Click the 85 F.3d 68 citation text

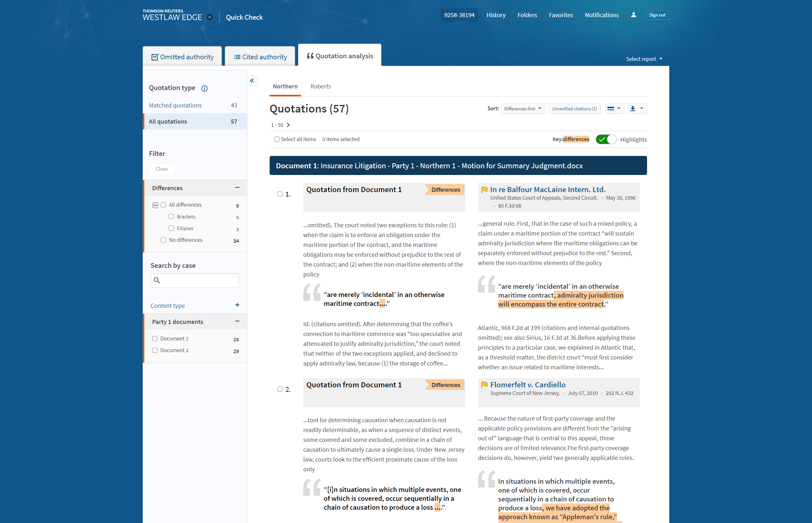click(509, 206)
